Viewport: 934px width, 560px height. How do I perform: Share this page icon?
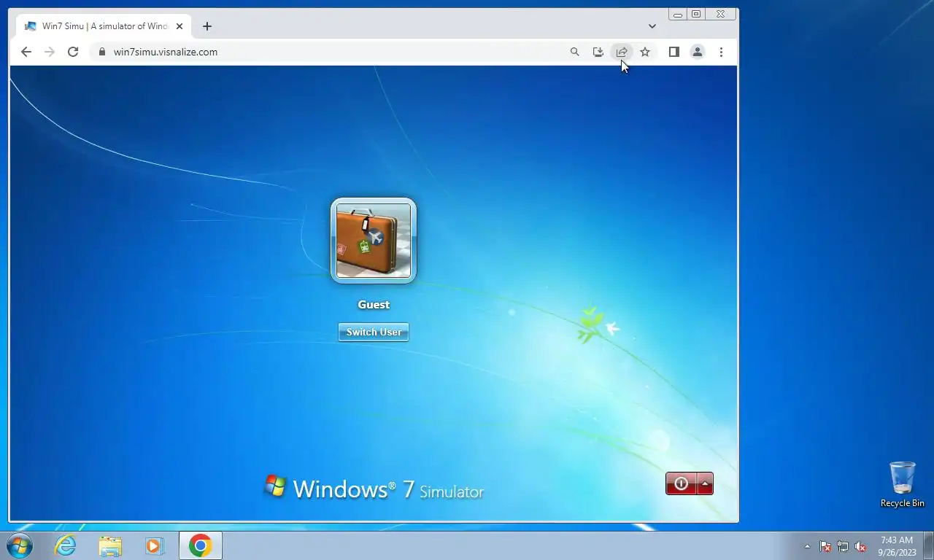click(x=622, y=52)
